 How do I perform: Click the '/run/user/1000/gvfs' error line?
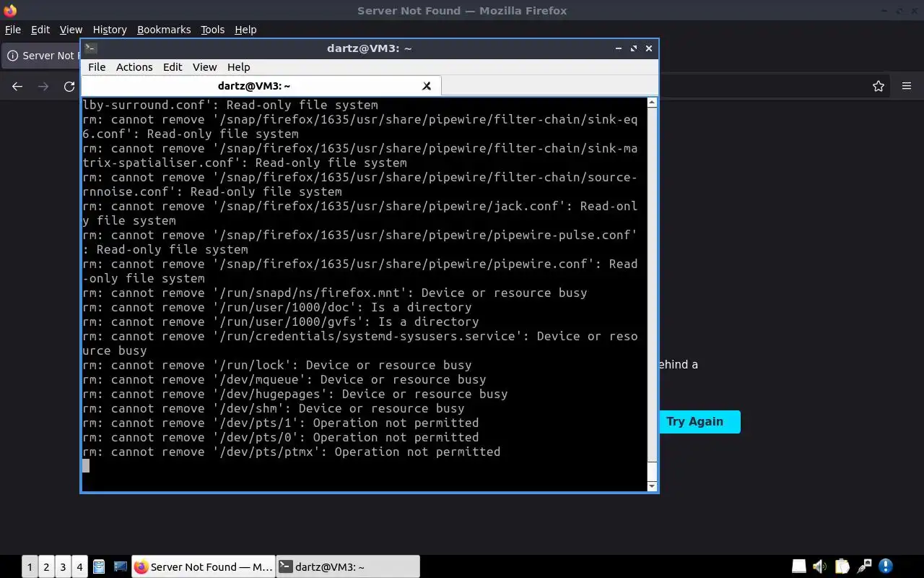(281, 322)
